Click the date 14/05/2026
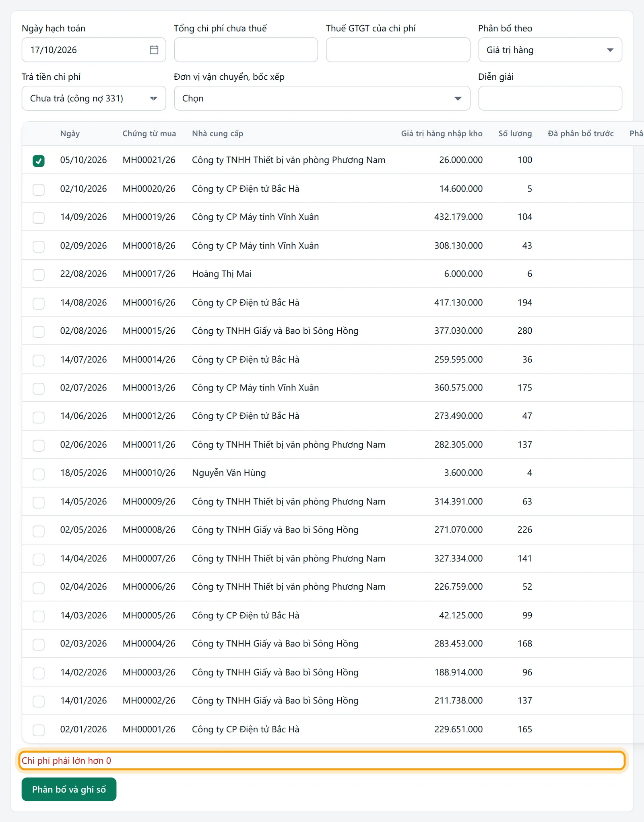Image resolution: width=644 pixels, height=822 pixels. pyautogui.click(x=84, y=502)
